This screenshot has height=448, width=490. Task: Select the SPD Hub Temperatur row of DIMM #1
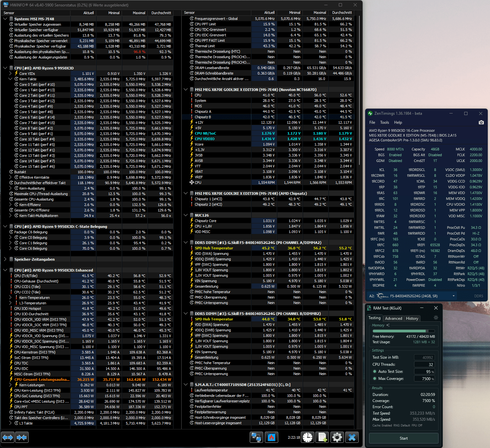tap(268, 248)
